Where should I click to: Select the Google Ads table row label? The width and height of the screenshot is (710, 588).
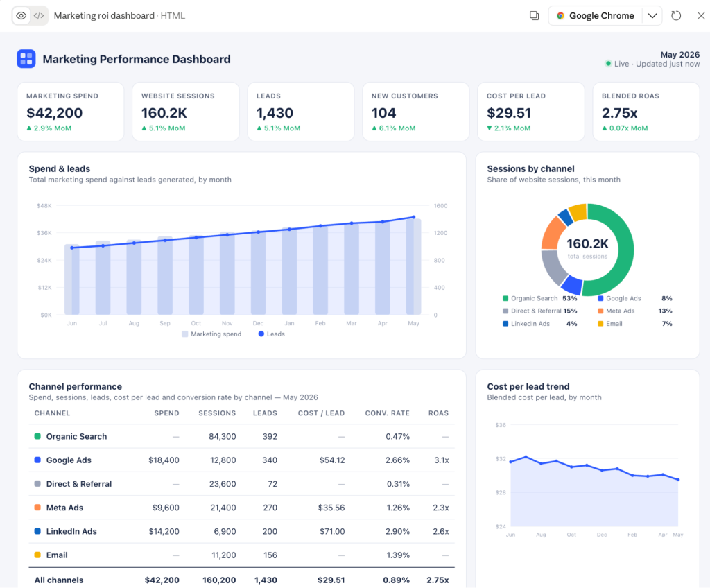[x=69, y=460]
